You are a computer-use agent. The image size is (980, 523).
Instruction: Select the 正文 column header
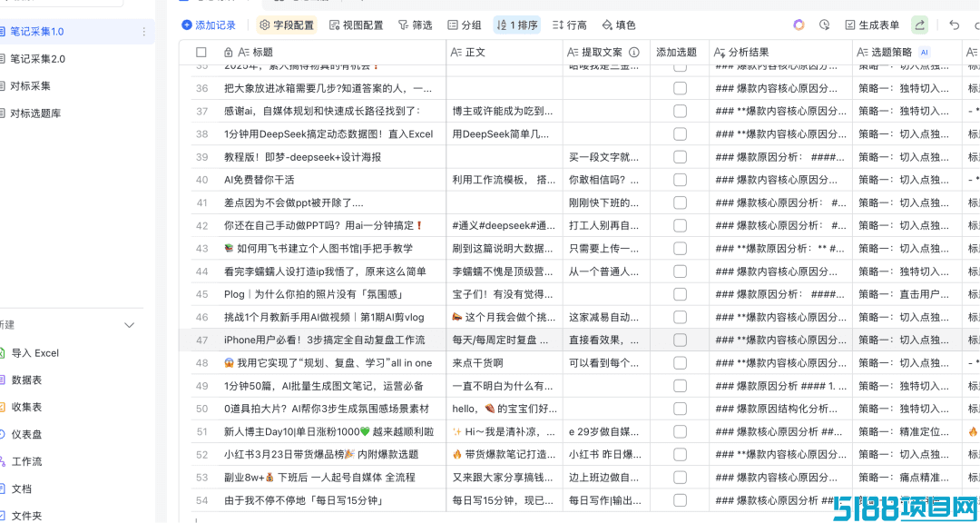click(x=505, y=53)
